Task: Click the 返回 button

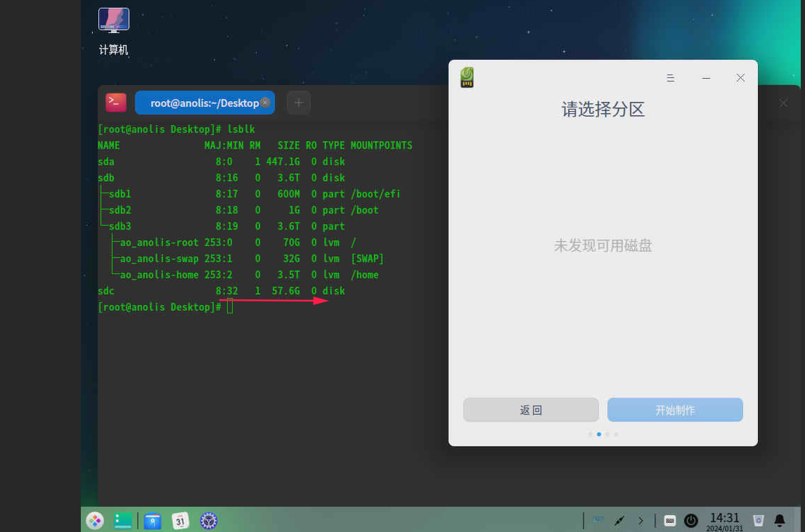Action: [531, 410]
